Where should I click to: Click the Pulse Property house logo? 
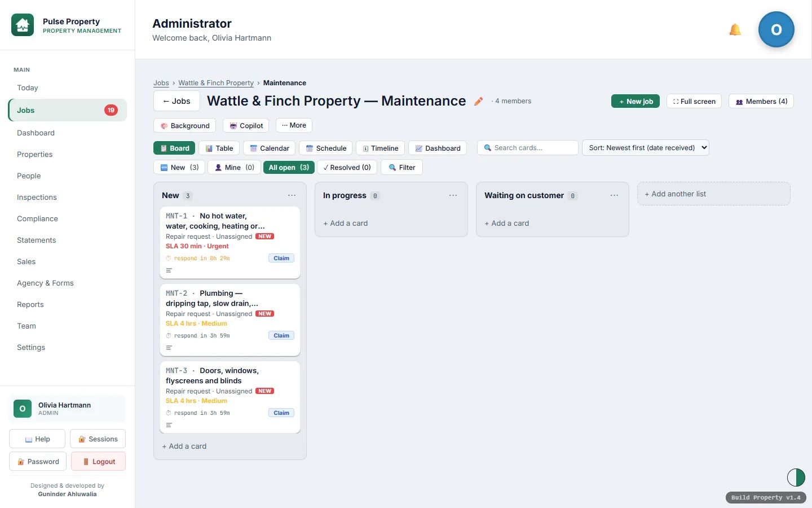pyautogui.click(x=23, y=25)
